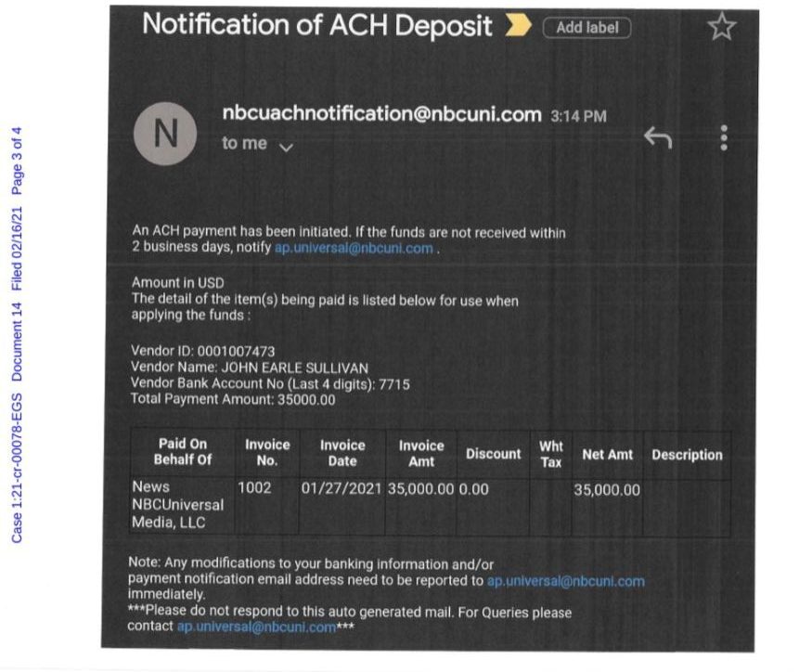
Task: Click 'Vendor ID: 0001007473' line
Action: 202,351
